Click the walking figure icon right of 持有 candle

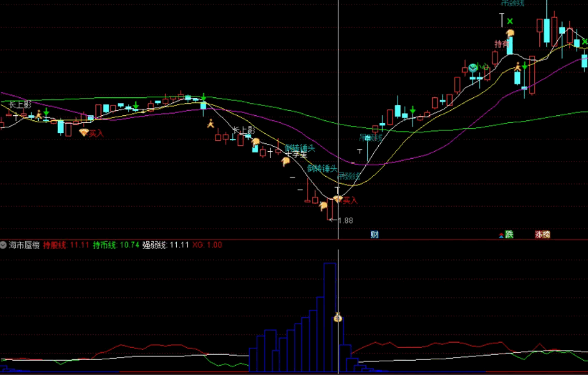coord(518,67)
